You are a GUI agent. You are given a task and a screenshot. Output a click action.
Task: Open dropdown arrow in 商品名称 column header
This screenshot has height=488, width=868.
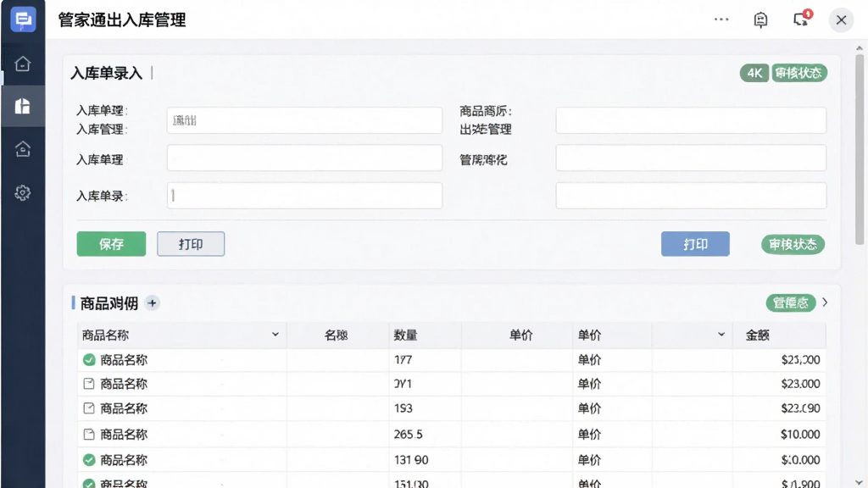275,335
